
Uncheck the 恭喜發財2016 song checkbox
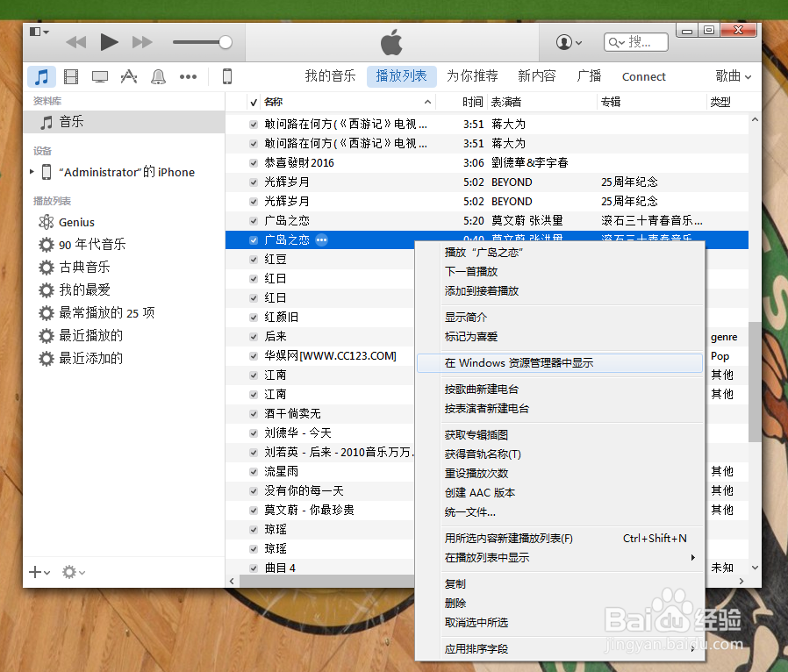click(254, 163)
